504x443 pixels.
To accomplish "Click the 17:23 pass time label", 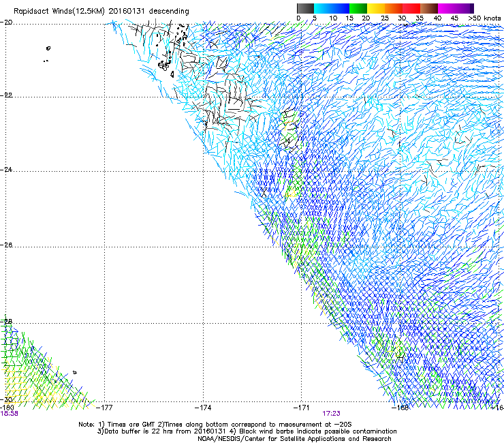I will pyautogui.click(x=332, y=414).
